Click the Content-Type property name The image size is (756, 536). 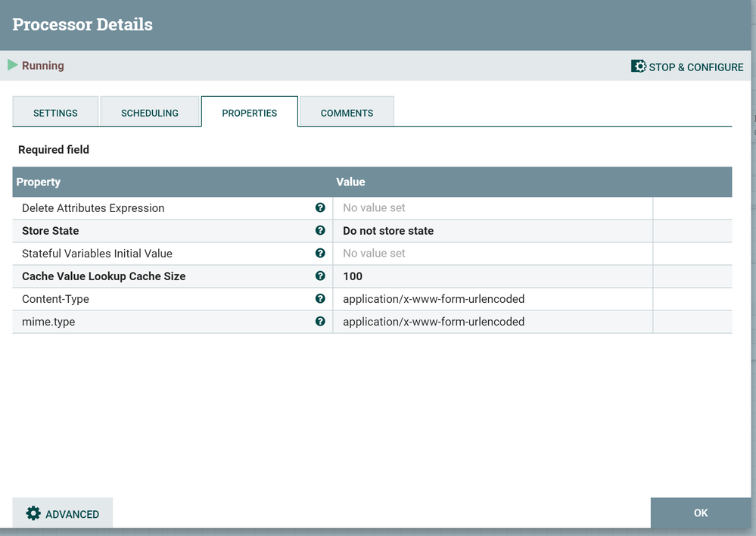pos(55,299)
